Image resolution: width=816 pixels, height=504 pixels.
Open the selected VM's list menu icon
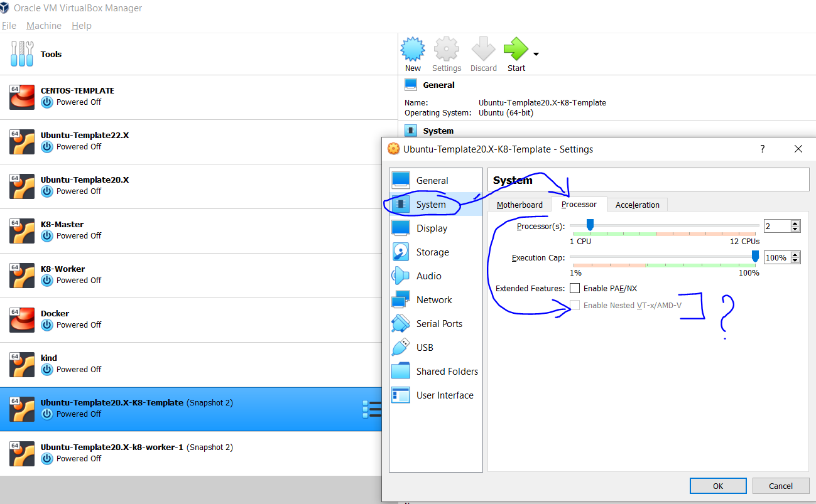371,409
